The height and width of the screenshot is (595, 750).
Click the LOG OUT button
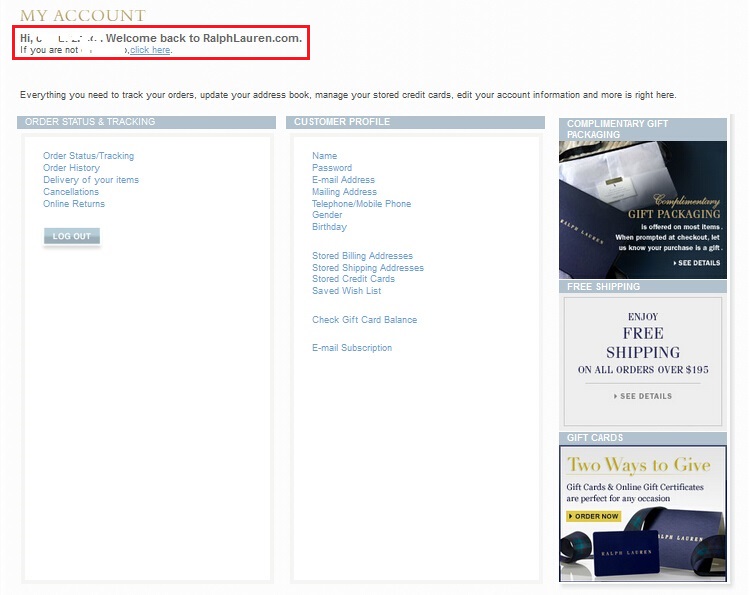72,236
